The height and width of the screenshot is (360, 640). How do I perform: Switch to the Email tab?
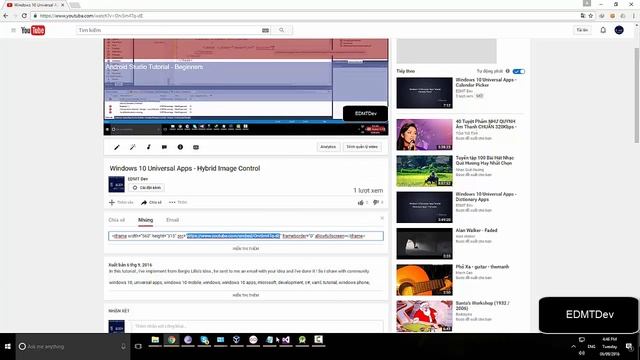[172, 220]
